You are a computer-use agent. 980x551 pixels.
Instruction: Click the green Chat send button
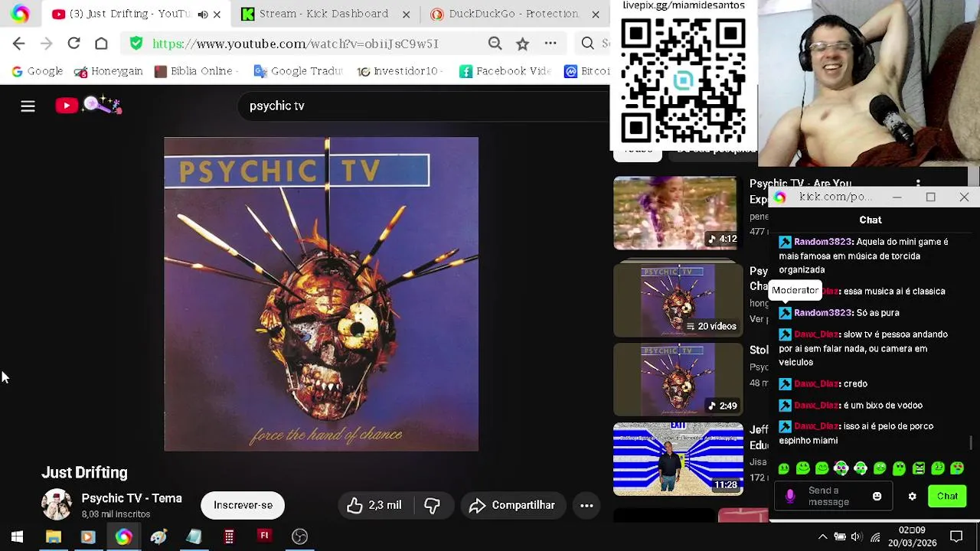(947, 496)
